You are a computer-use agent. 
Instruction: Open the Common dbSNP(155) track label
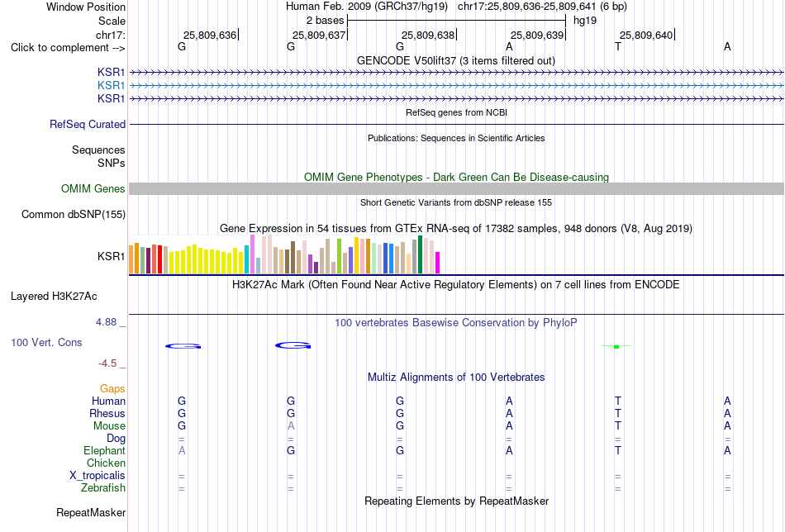(74, 214)
